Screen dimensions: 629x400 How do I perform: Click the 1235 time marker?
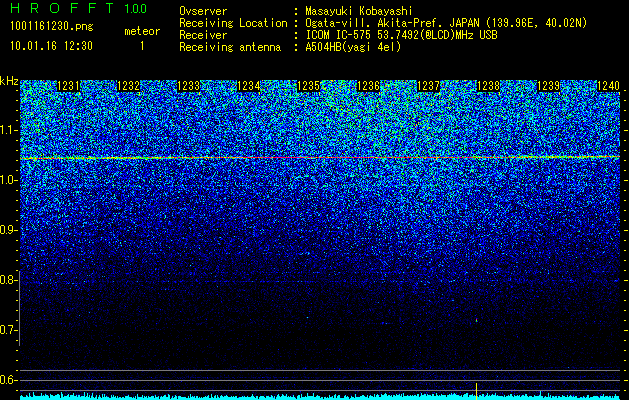(308, 86)
